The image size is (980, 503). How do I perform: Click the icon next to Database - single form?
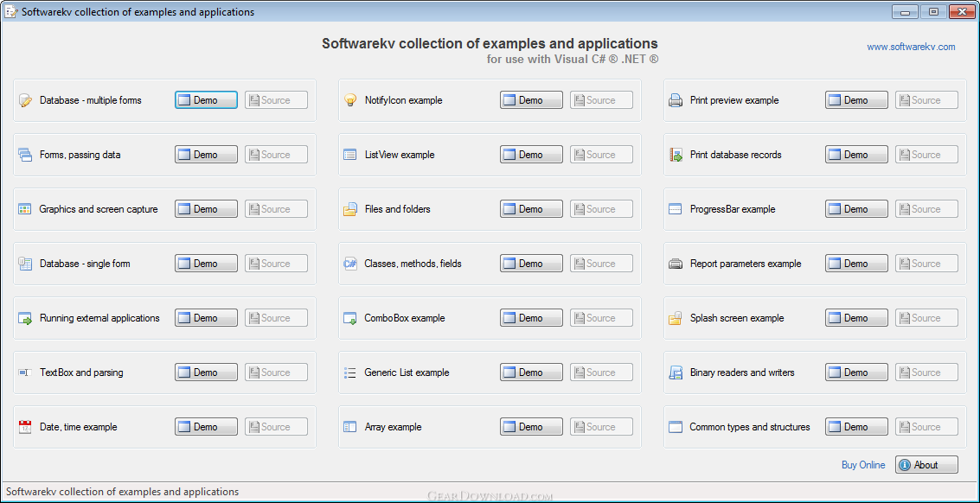click(25, 263)
